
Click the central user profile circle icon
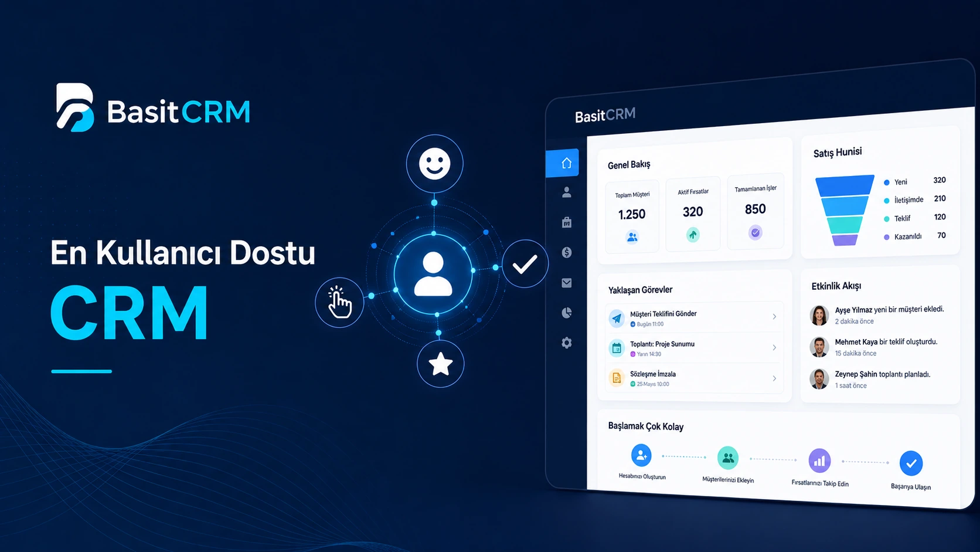point(433,274)
